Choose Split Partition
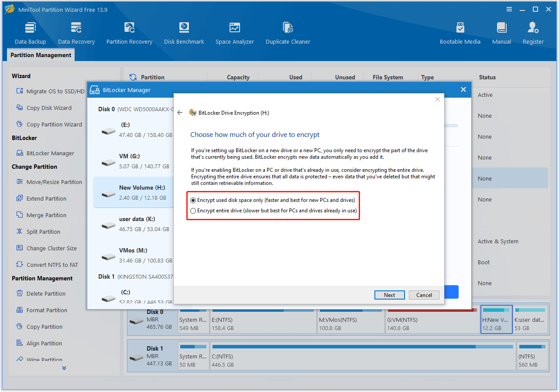 (38, 232)
